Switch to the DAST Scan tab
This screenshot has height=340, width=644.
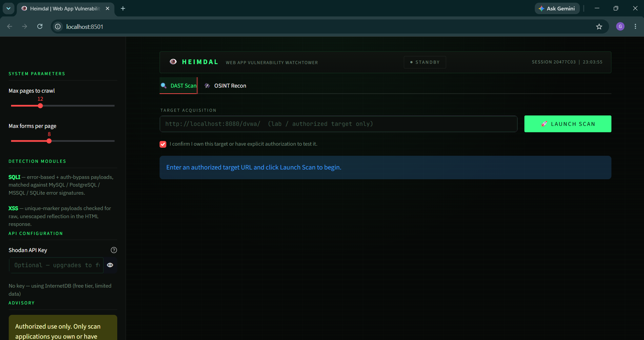coord(178,86)
